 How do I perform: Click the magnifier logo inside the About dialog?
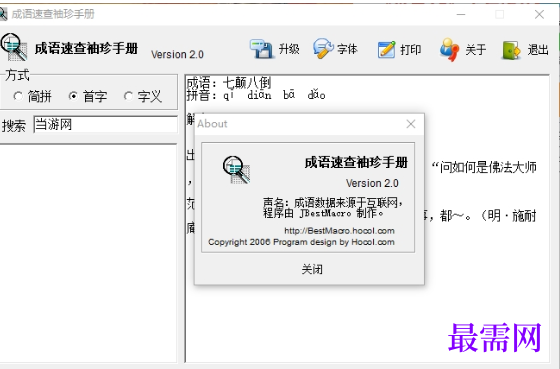236,170
